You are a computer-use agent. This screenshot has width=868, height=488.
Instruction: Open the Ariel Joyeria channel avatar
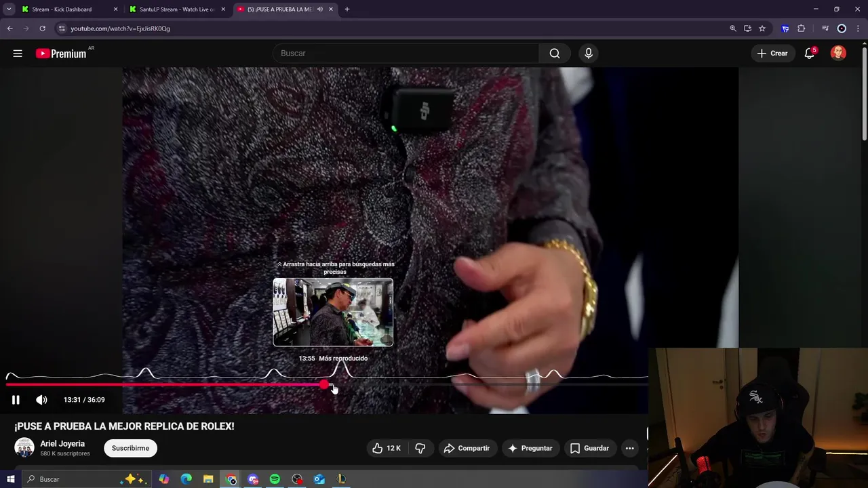[24, 447]
